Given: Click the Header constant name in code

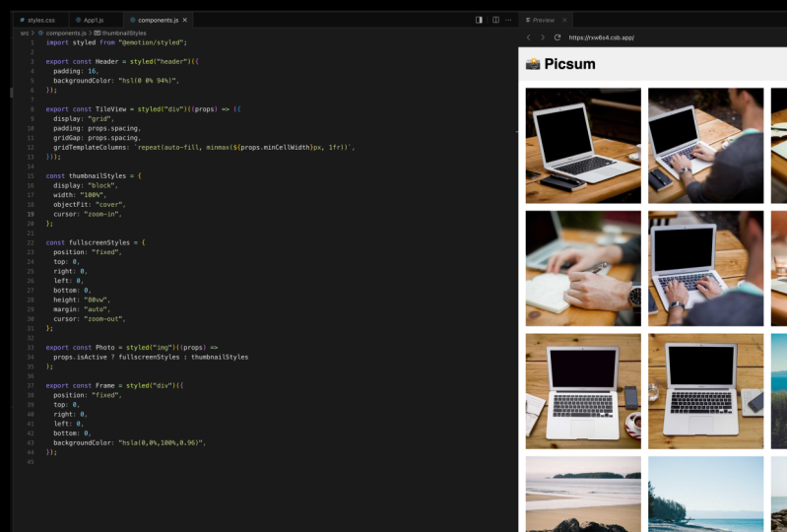Looking at the screenshot, I should point(107,62).
